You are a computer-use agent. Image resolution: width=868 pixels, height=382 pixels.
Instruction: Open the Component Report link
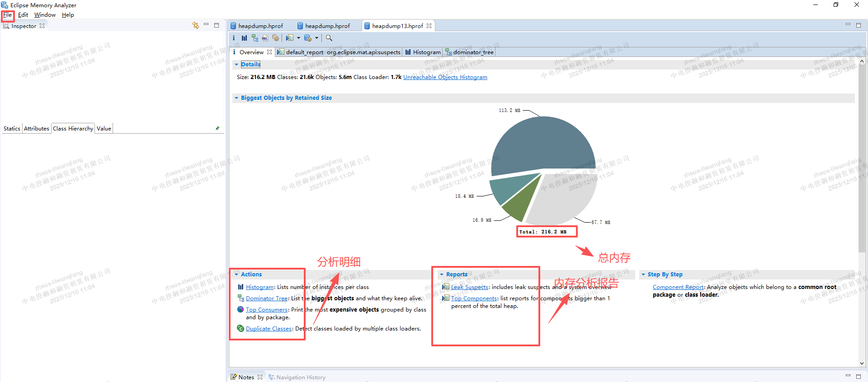point(678,287)
